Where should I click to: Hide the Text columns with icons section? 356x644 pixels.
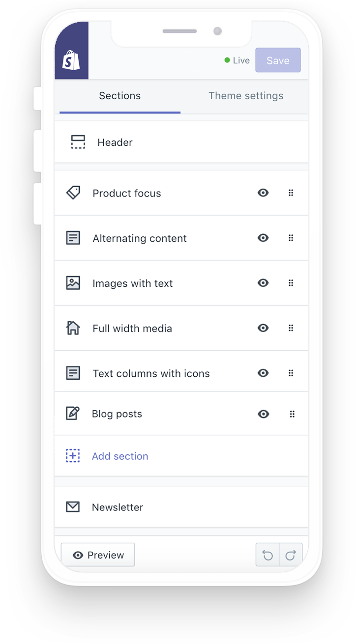pos(263,373)
